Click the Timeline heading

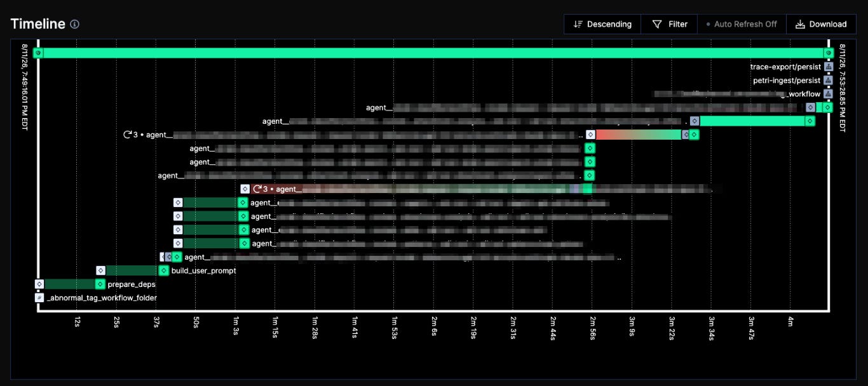pos(37,24)
